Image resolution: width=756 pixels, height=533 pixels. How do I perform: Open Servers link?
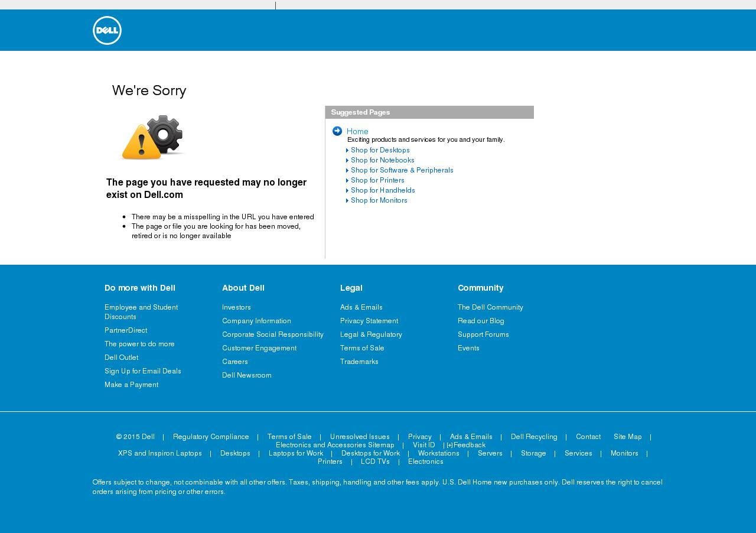click(x=490, y=453)
